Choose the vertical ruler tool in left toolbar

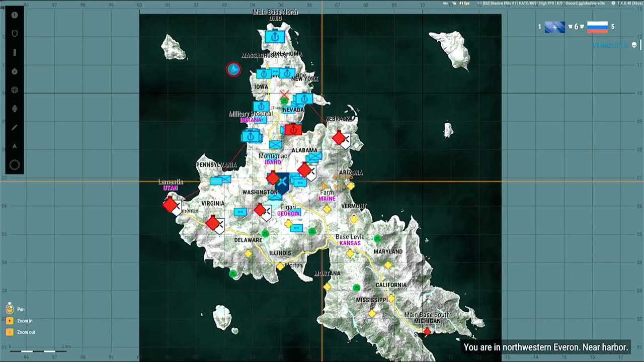tap(15, 53)
